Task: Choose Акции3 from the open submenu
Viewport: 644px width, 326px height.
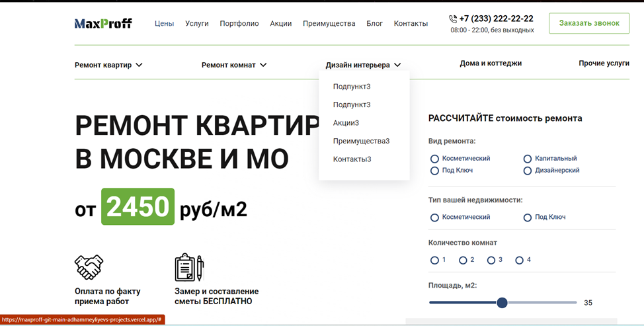Action: (346, 123)
